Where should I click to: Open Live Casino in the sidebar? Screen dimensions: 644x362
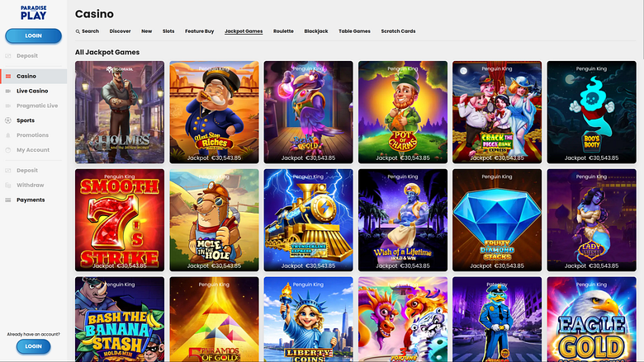(x=32, y=91)
